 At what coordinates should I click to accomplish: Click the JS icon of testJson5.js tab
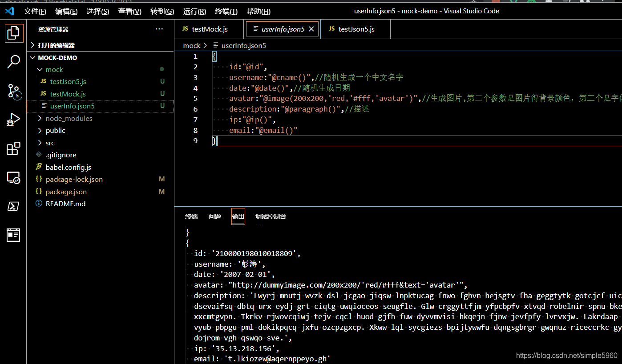[331, 29]
